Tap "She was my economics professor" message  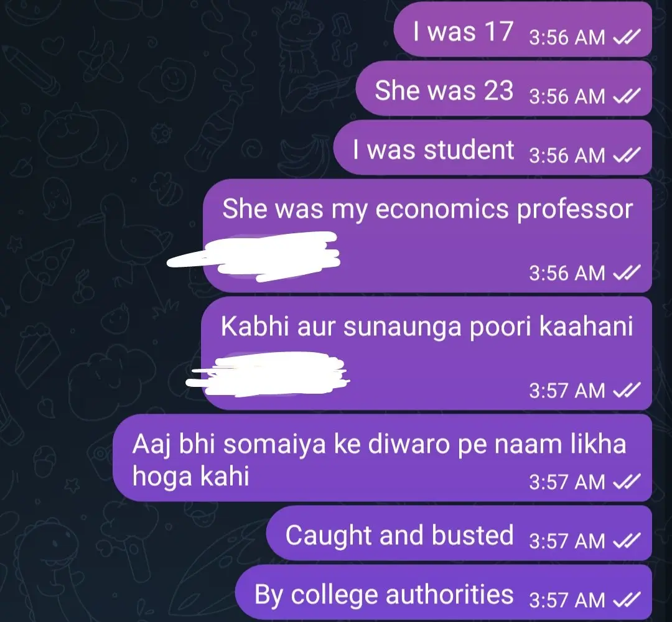(x=427, y=236)
